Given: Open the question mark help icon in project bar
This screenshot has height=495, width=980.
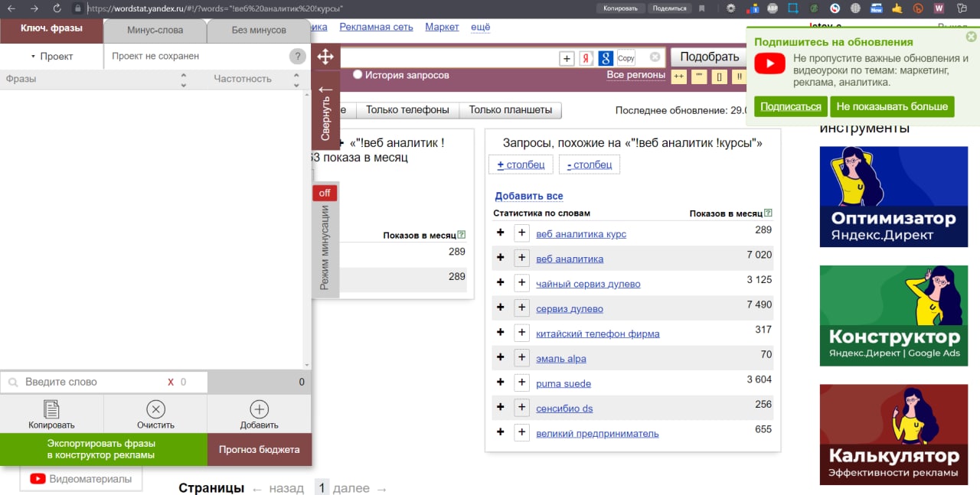Looking at the screenshot, I should [298, 57].
